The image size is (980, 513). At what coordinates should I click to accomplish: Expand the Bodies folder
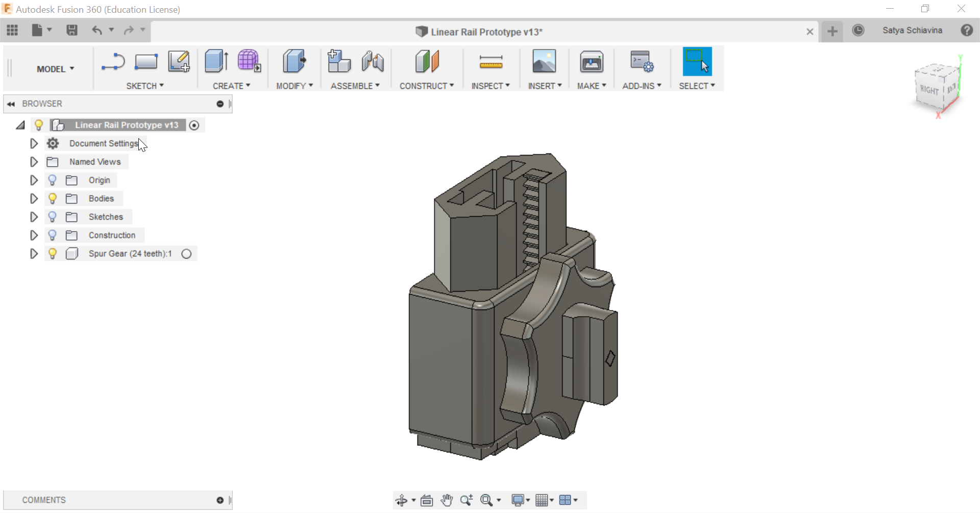[34, 199]
